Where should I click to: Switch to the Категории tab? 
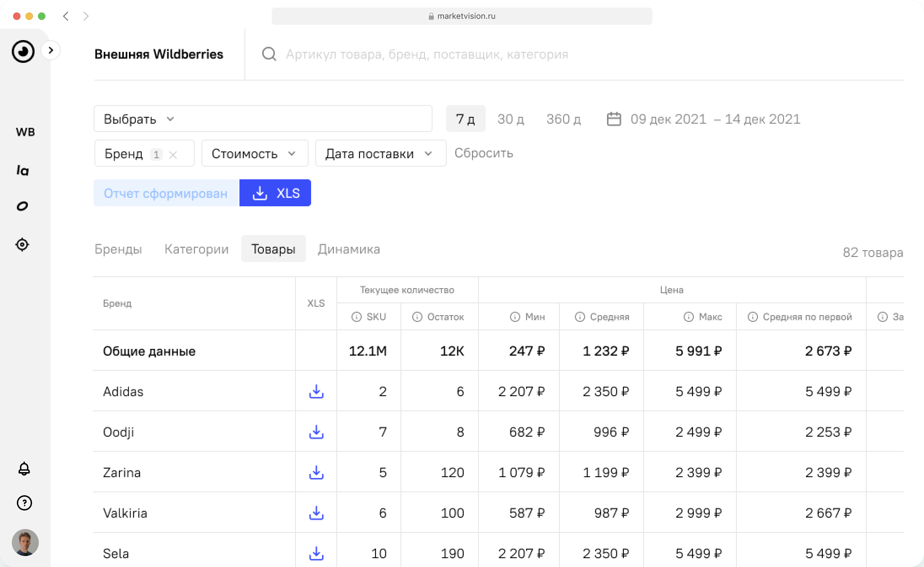tap(196, 249)
